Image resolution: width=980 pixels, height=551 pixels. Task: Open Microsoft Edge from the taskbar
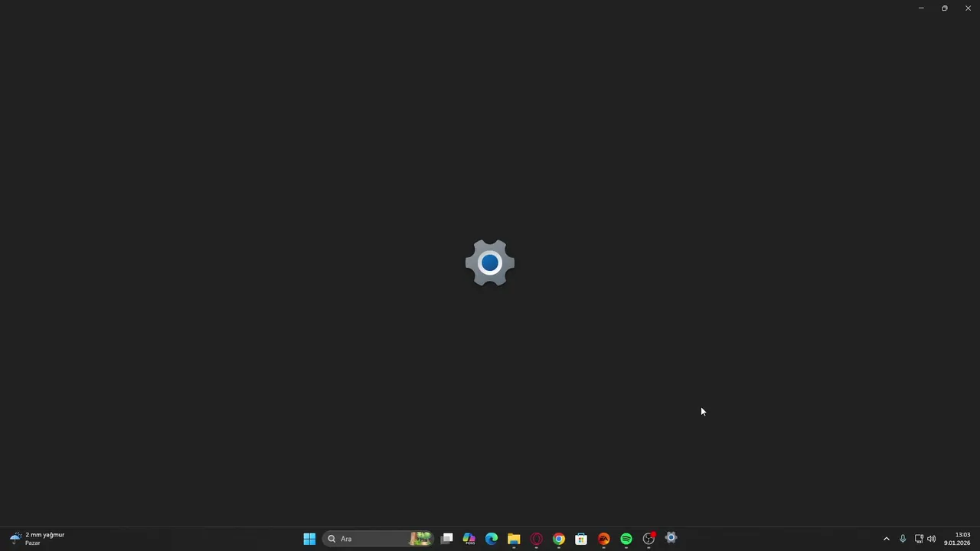coord(492,539)
